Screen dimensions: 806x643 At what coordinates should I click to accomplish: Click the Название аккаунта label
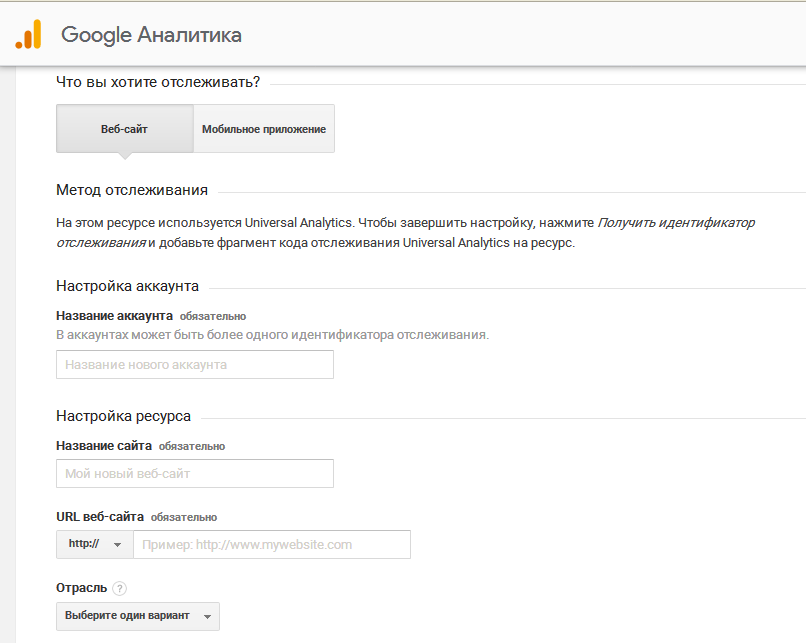114,316
